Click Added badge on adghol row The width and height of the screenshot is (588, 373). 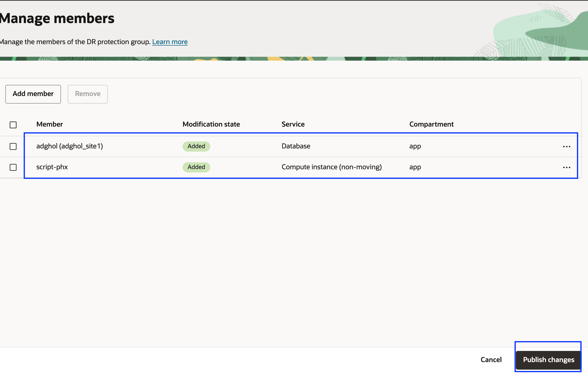(196, 146)
